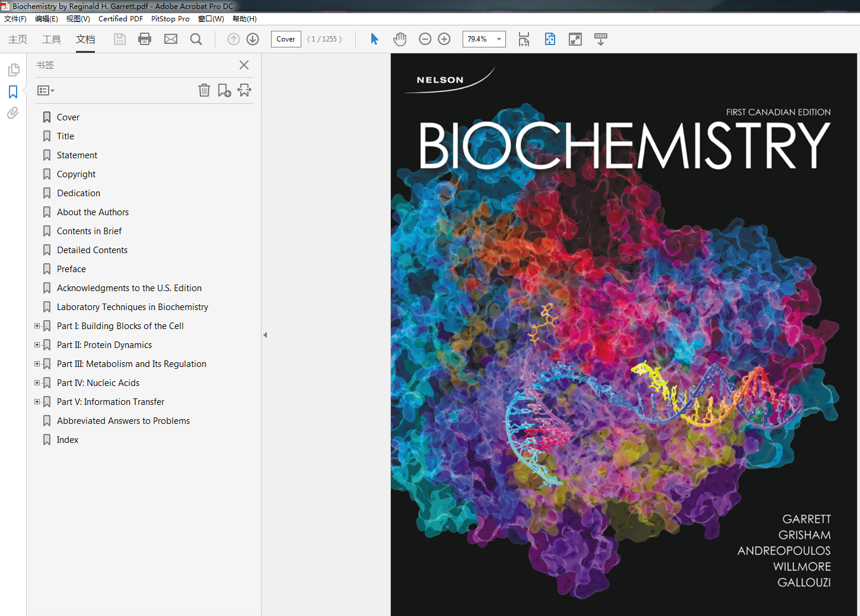Click the 79.4% zoom value field
The height and width of the screenshot is (616, 860).
click(478, 39)
